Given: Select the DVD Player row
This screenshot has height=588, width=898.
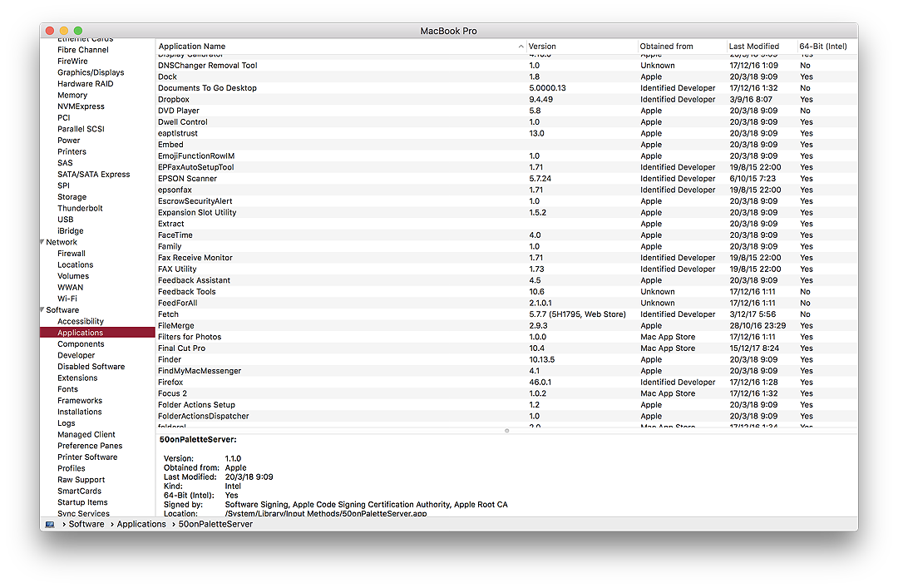Looking at the screenshot, I should [506, 111].
